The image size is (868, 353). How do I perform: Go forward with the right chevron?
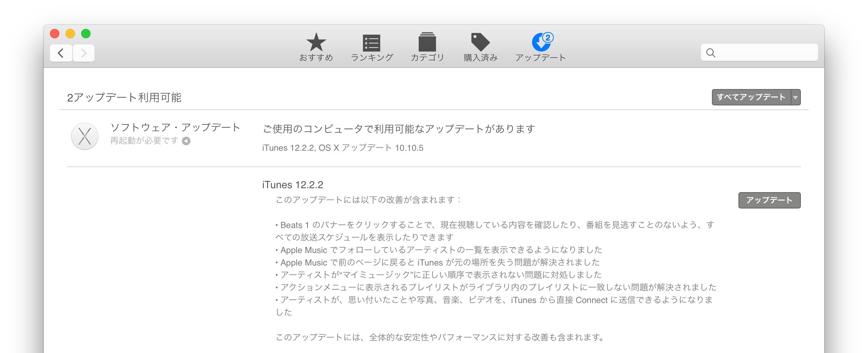click(x=84, y=53)
